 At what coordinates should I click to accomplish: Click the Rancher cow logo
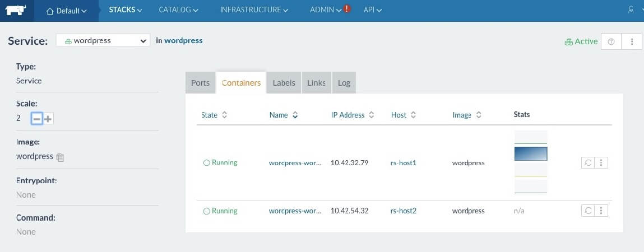(x=16, y=10)
